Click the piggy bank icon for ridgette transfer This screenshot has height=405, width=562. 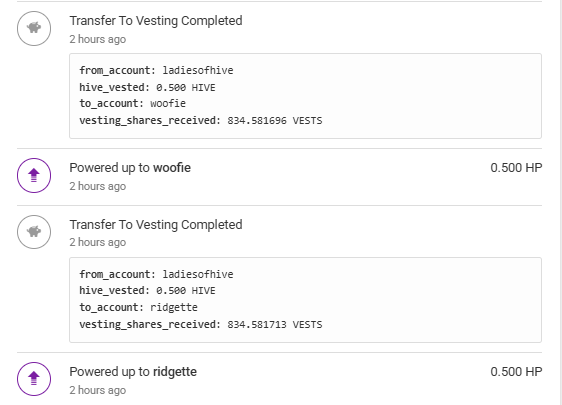click(x=34, y=232)
